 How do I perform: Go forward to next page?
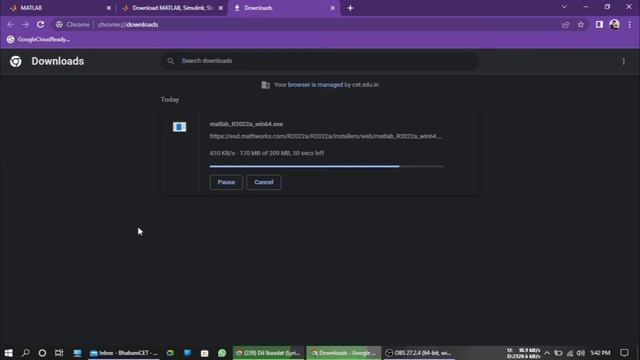click(25, 24)
